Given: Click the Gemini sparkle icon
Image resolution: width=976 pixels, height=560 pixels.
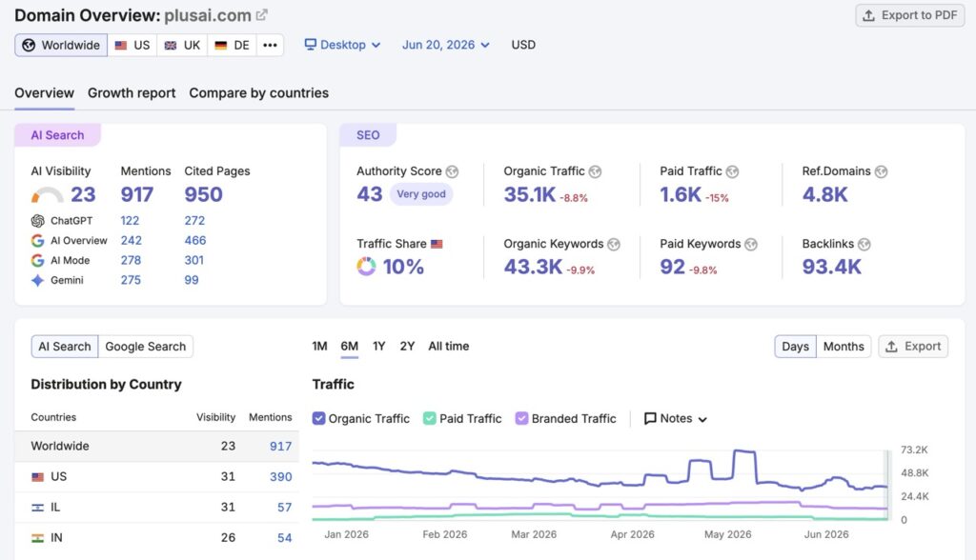Looking at the screenshot, I should coord(38,281).
